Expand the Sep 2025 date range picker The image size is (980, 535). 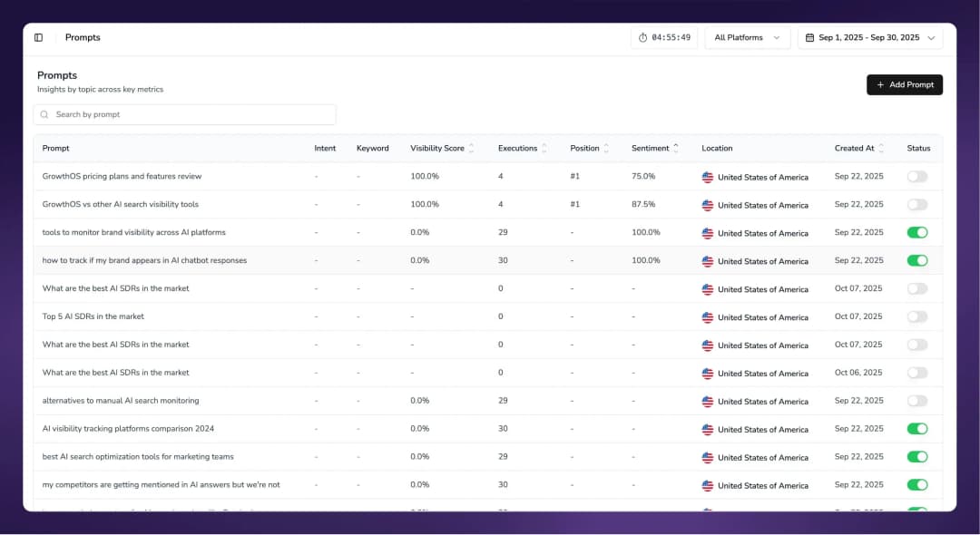coord(869,38)
